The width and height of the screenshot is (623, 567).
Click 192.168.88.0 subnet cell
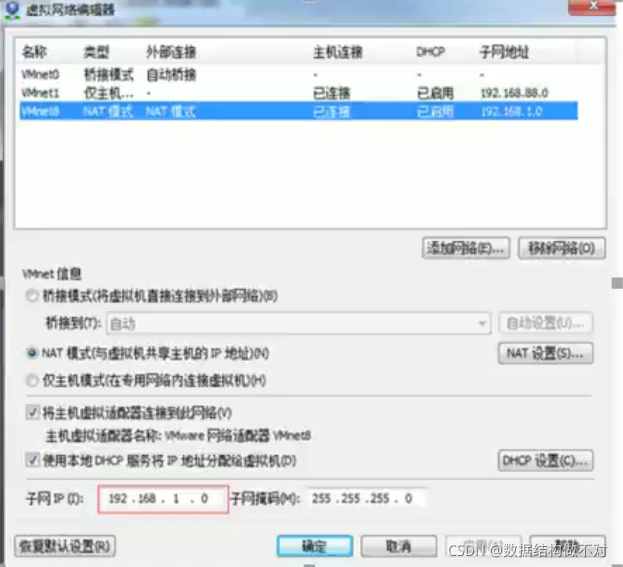515,93
